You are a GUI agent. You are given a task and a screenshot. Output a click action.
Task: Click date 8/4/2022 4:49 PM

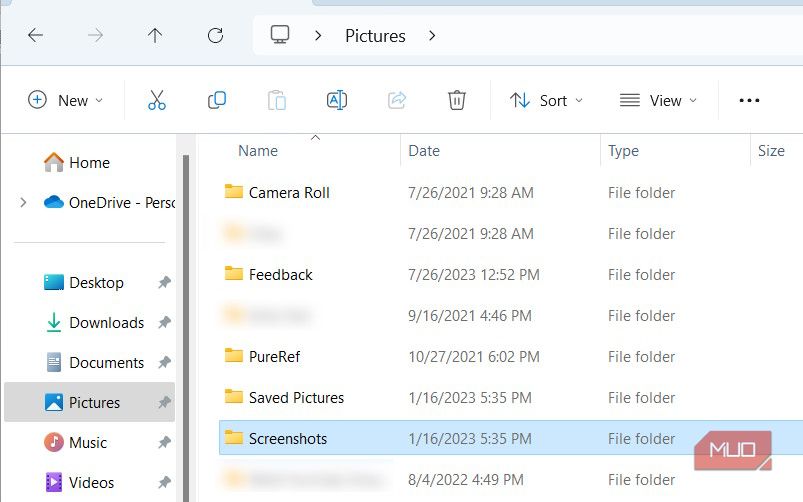466,479
